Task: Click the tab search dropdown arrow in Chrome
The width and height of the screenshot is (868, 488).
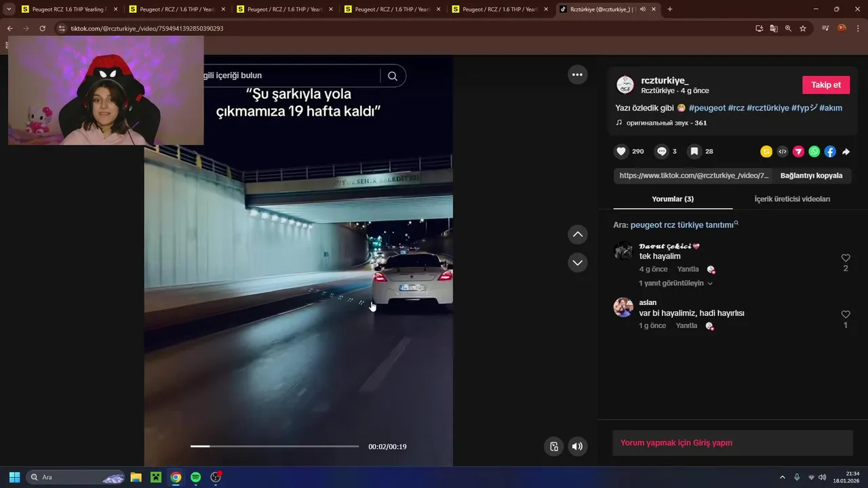Action: click(x=9, y=9)
